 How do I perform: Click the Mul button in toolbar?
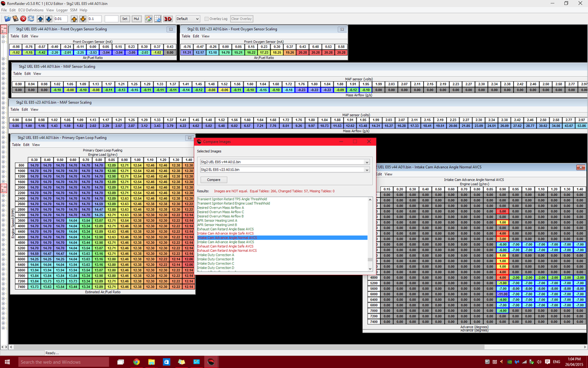(x=137, y=18)
